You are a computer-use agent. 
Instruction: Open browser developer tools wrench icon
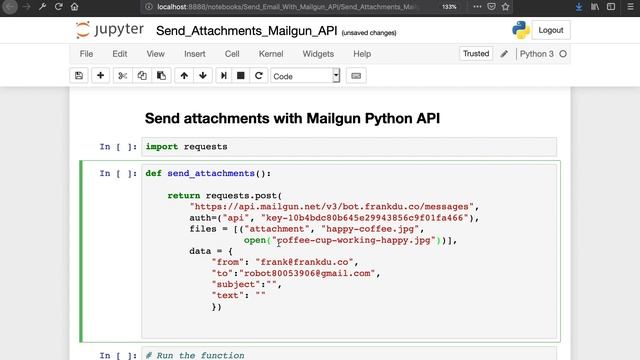42,7
